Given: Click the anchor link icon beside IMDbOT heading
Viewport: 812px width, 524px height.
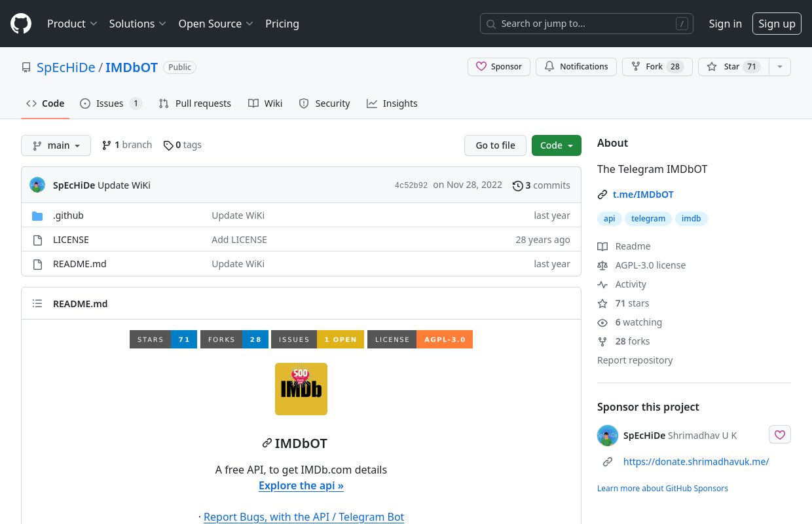Looking at the screenshot, I should pyautogui.click(x=267, y=443).
